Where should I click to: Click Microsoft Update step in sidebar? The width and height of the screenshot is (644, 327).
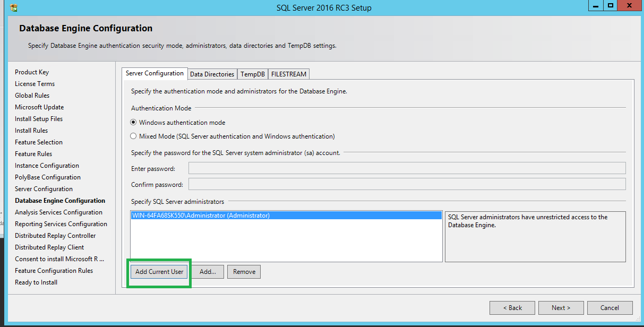(39, 107)
